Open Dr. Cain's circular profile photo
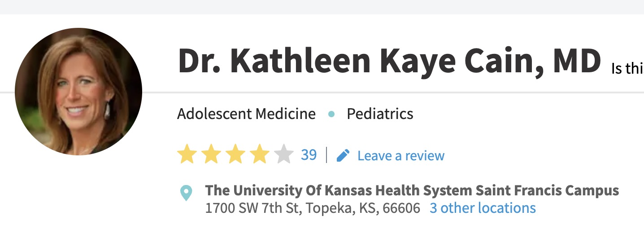 click(78, 92)
